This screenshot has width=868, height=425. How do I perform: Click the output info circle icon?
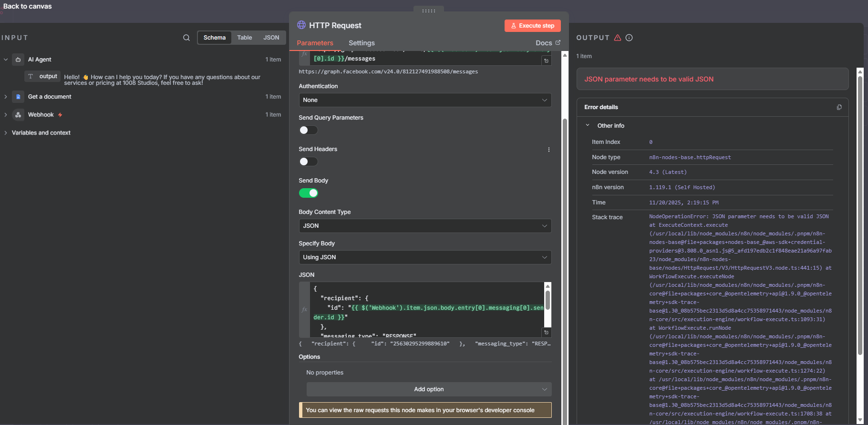pos(629,38)
